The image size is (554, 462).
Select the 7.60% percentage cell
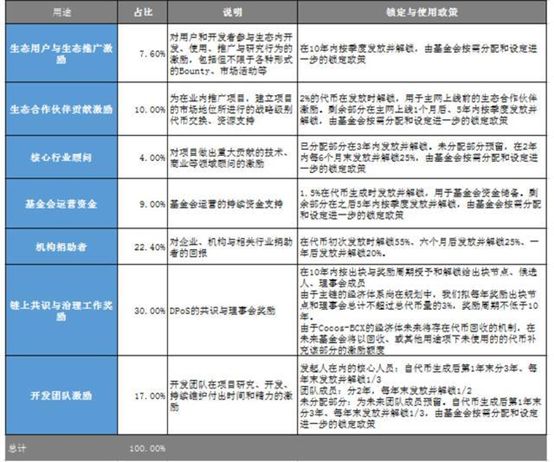[x=142, y=53]
